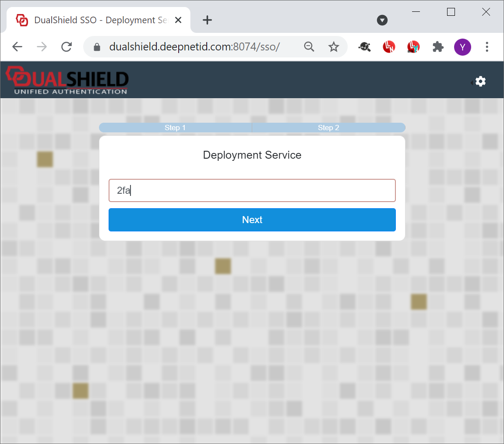View site info via the lock icon

[97, 47]
